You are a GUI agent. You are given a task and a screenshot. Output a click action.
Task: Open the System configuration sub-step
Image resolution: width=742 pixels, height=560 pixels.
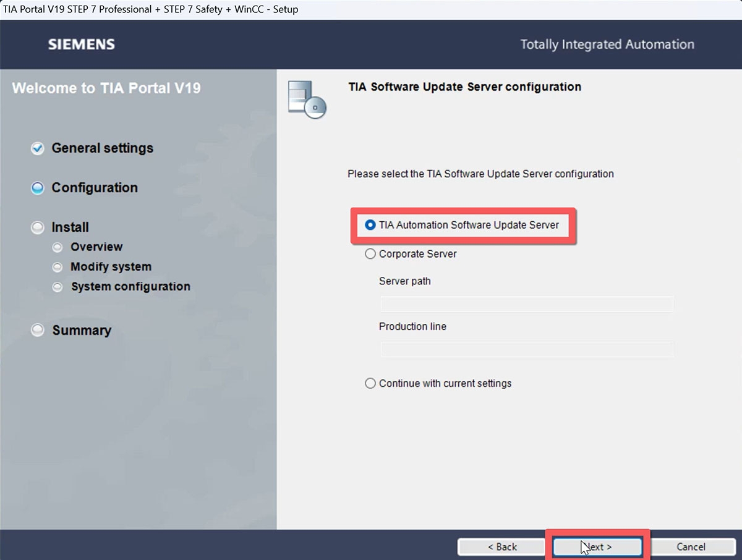130,287
